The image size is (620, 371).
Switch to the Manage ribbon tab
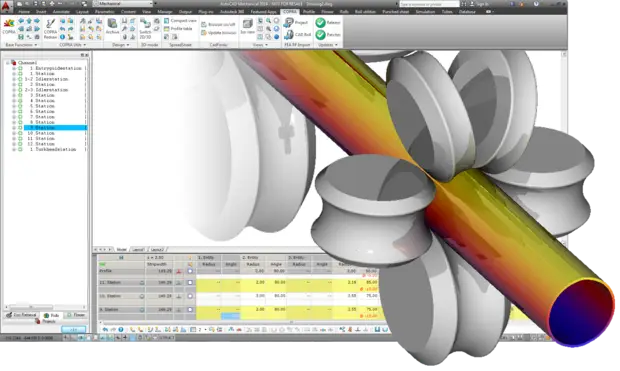[x=165, y=12]
